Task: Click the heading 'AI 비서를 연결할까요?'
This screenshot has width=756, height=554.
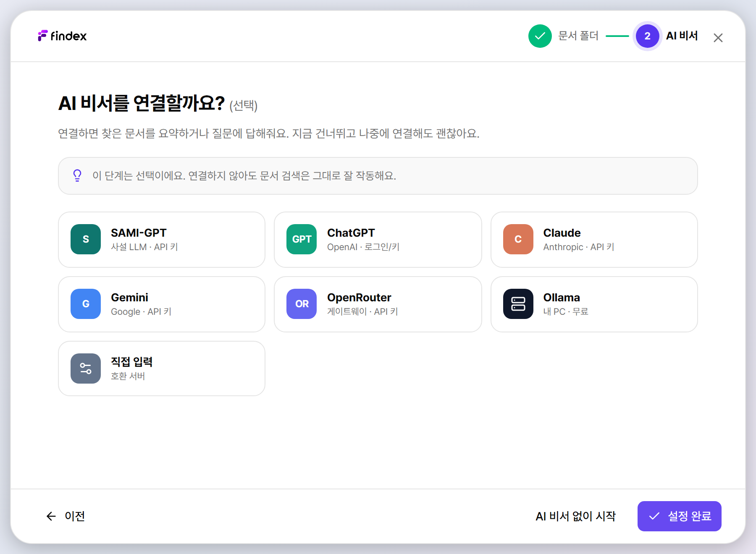Action: click(x=142, y=103)
